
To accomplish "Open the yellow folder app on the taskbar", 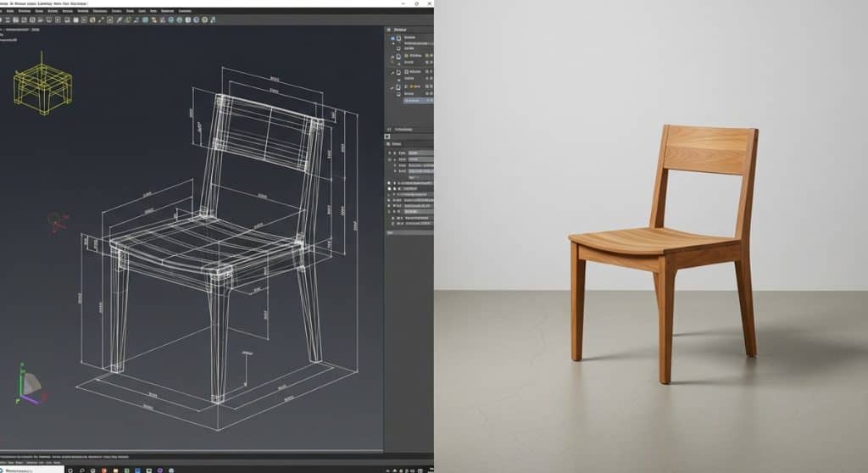I will (x=115, y=470).
